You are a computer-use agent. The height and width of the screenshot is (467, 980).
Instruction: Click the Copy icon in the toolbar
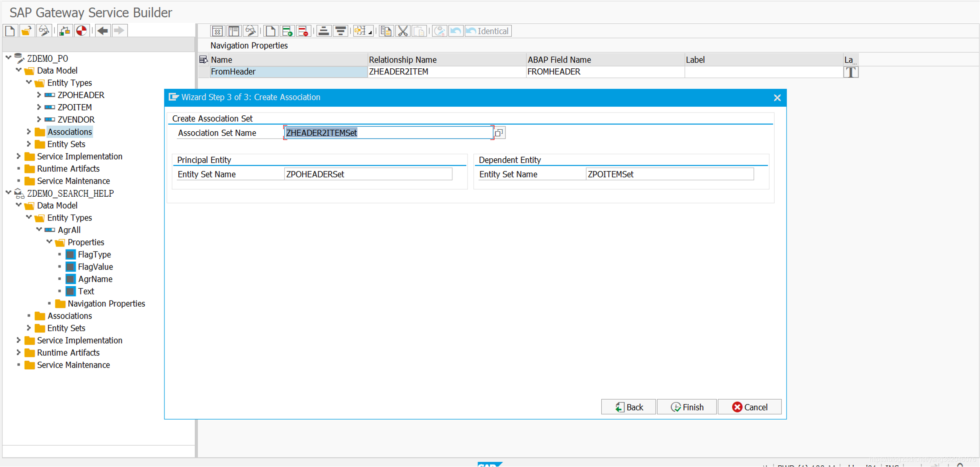pos(385,31)
